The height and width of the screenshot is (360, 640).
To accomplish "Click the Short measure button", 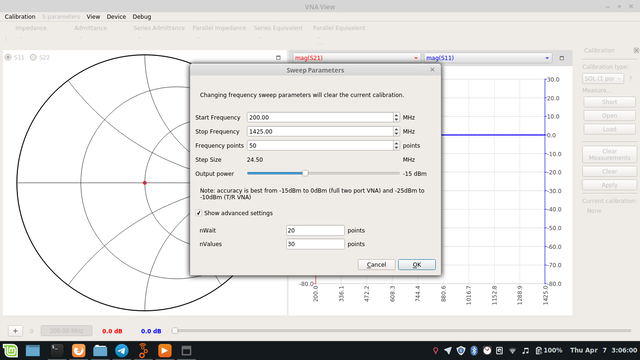I will pos(609,102).
